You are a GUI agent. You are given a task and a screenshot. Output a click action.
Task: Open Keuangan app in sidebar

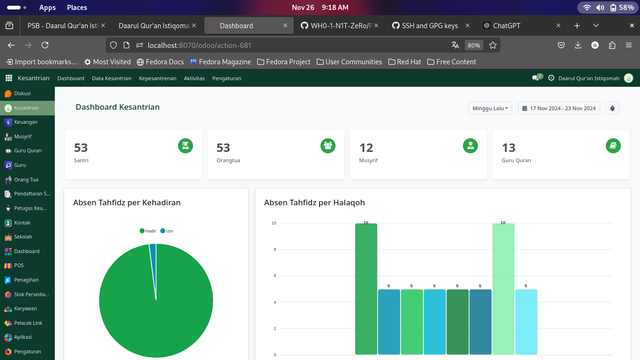27,122
